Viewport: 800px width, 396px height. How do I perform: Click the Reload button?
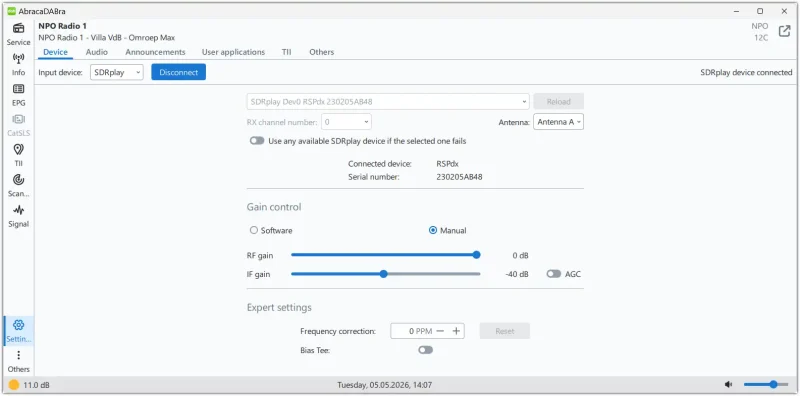[x=558, y=102]
